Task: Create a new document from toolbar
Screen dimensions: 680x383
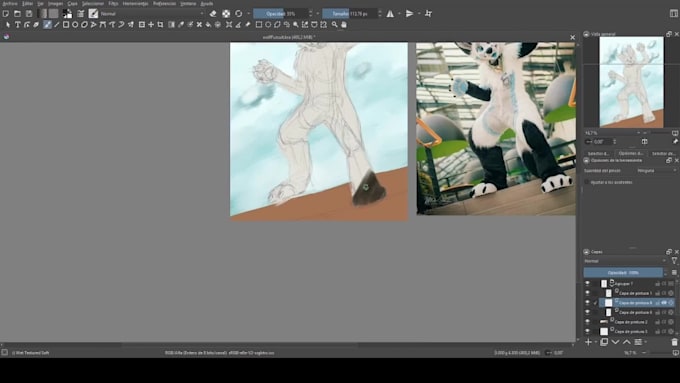Action: (6, 14)
